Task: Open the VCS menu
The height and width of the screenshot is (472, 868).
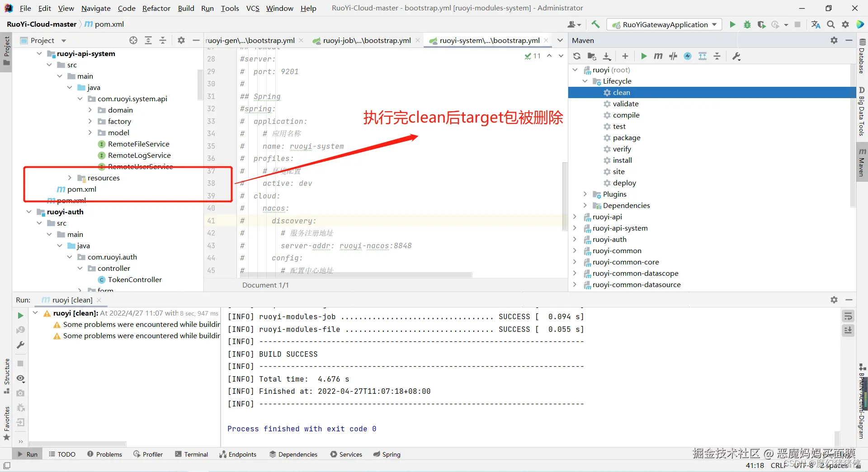Action: [x=253, y=8]
